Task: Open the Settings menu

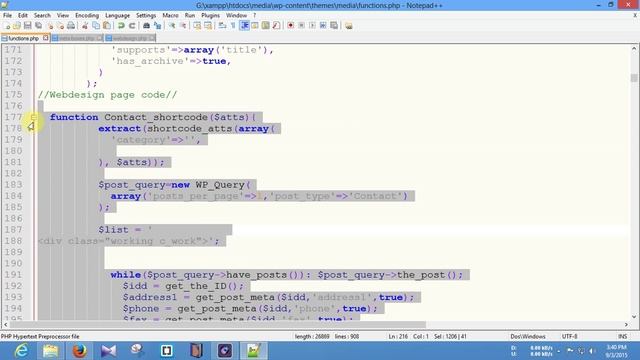Action: 146,15
